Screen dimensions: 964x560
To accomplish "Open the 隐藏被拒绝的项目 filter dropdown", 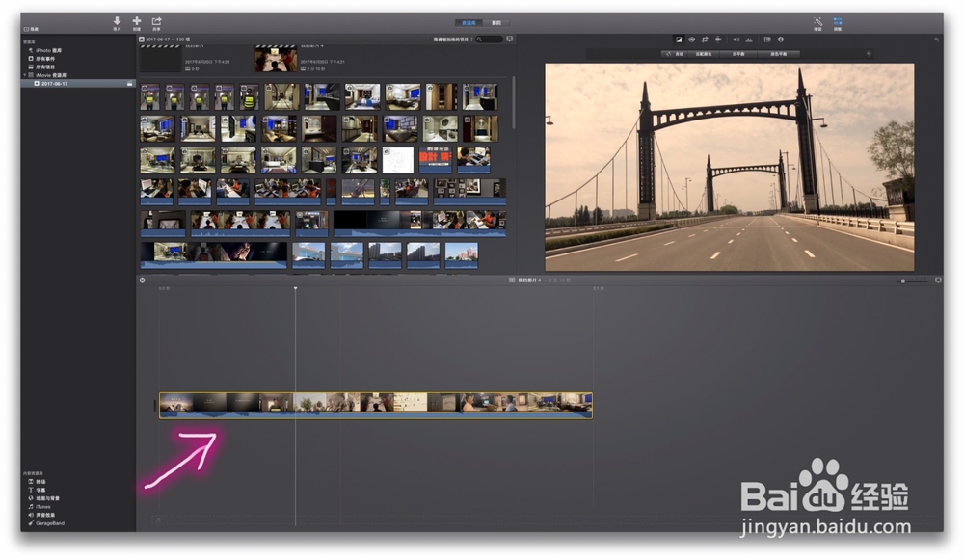I will click(x=453, y=40).
